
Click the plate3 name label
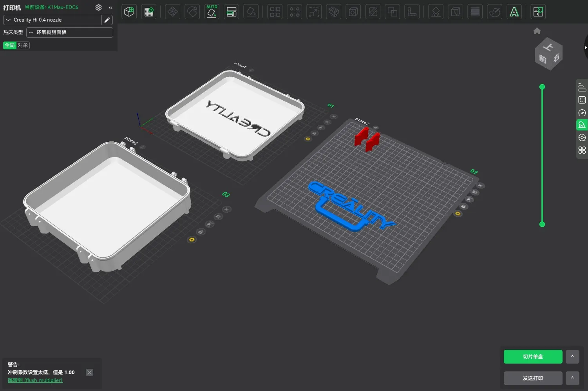131,141
